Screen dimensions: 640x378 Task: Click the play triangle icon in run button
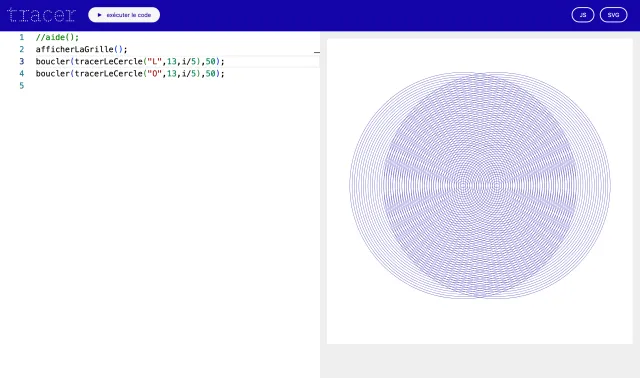pyautogui.click(x=99, y=15)
